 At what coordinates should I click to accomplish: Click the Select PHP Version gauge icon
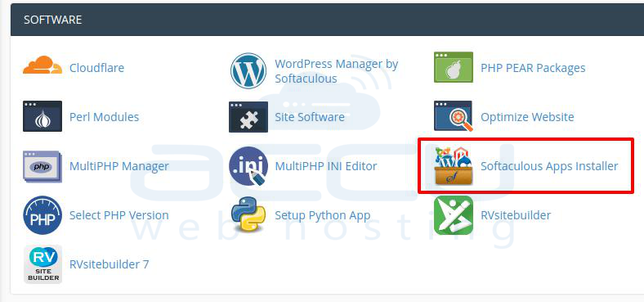point(42,215)
